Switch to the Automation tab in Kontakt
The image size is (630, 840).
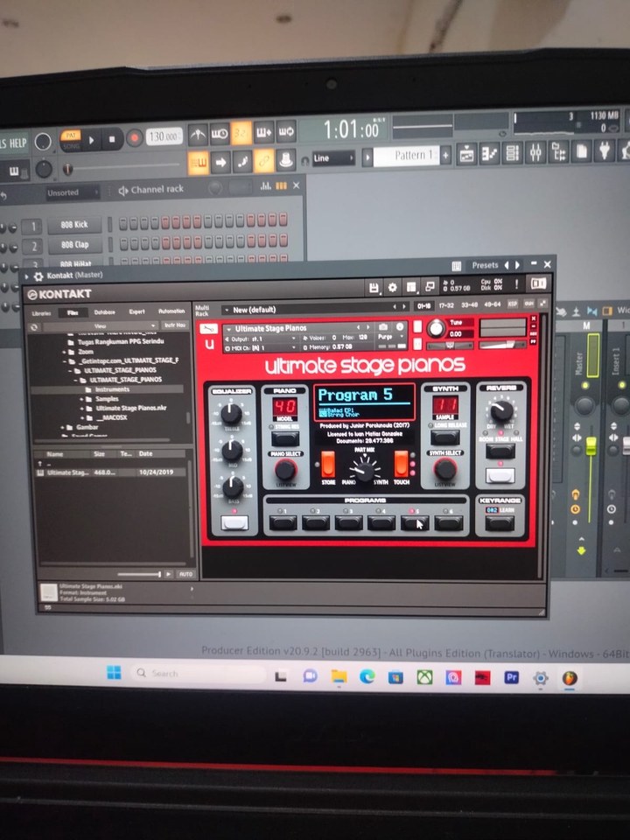click(x=171, y=311)
